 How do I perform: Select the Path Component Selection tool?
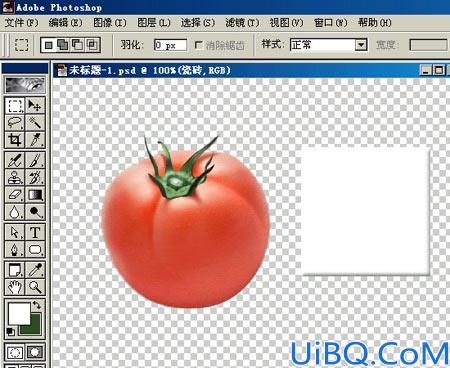15,232
